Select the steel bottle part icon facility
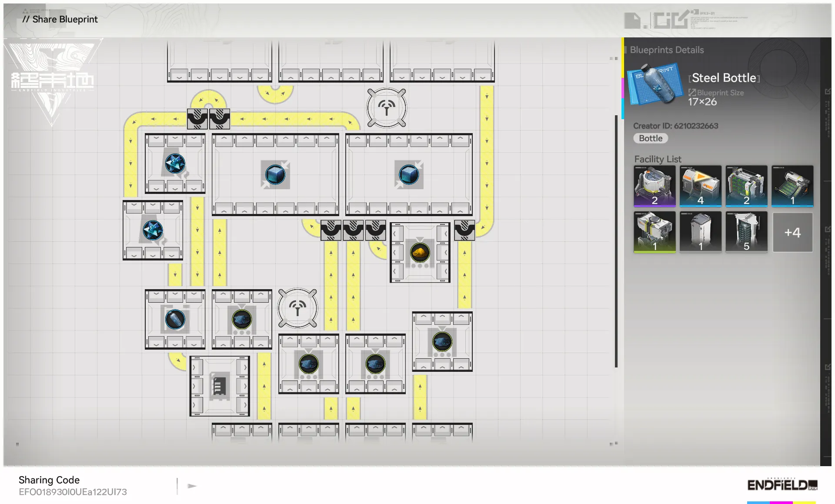The image size is (835, 504). 175,320
